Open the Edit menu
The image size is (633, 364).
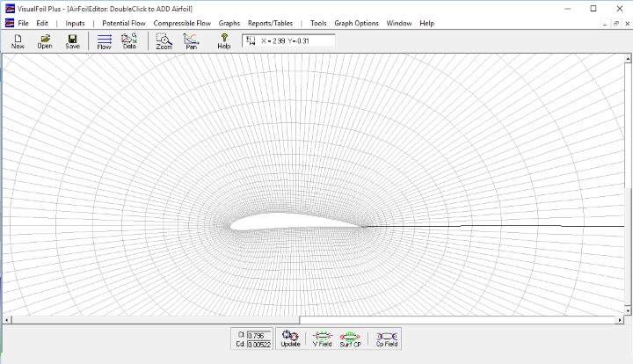[x=42, y=23]
